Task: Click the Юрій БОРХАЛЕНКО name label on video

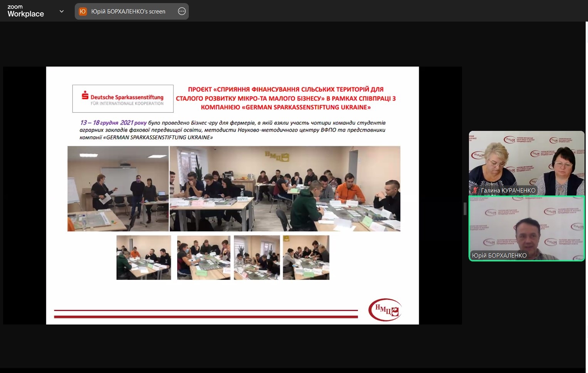Action: [499, 255]
